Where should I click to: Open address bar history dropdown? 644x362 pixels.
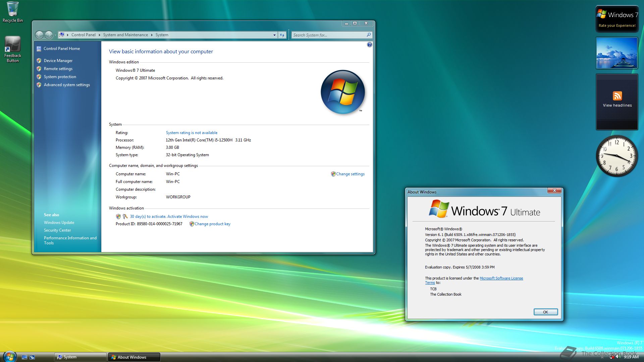pyautogui.click(x=274, y=35)
